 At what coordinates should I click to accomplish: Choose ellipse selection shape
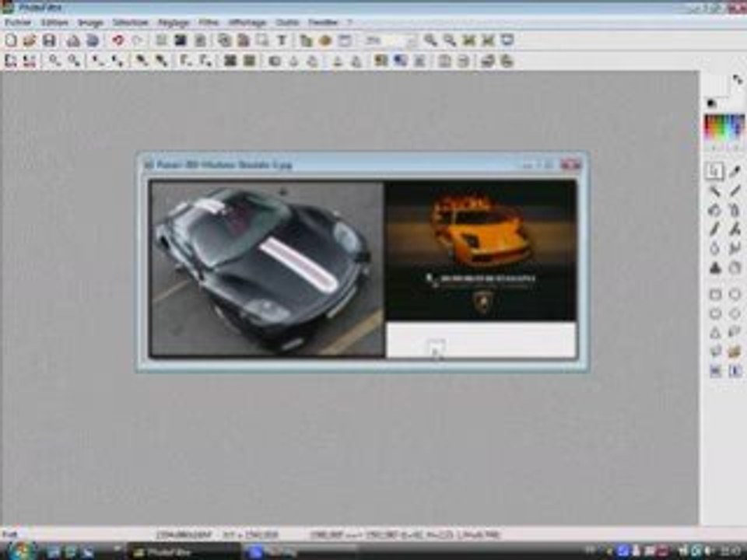point(735,294)
